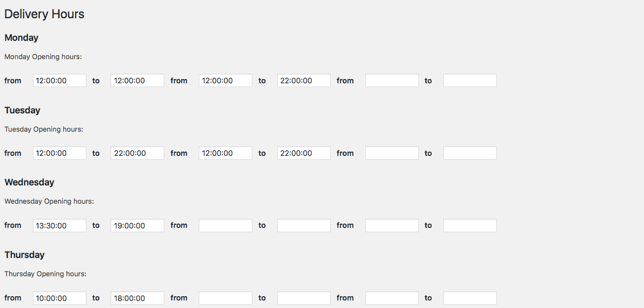Click Tuesday first 'to' field 22:00:00
This screenshot has width=644, height=308.
tap(138, 153)
